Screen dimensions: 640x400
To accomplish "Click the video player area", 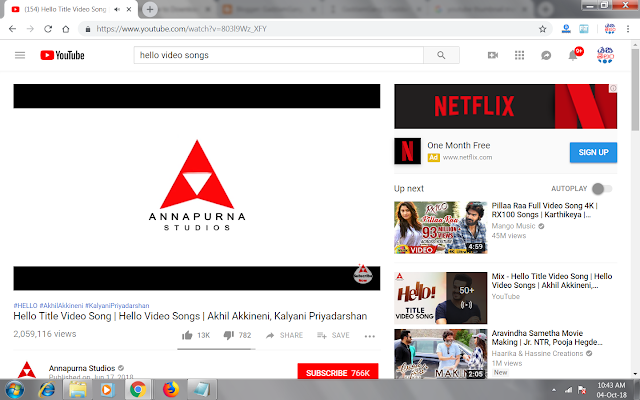I will coord(197,187).
